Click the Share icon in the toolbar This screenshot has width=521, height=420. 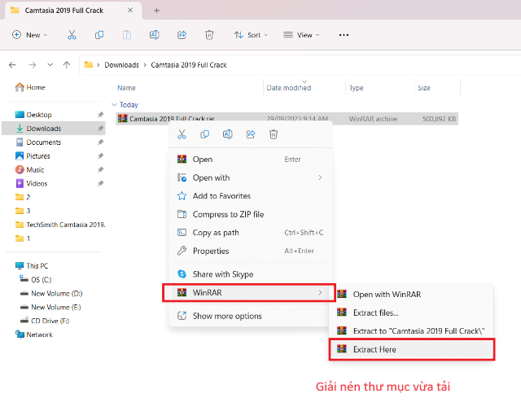click(x=182, y=35)
